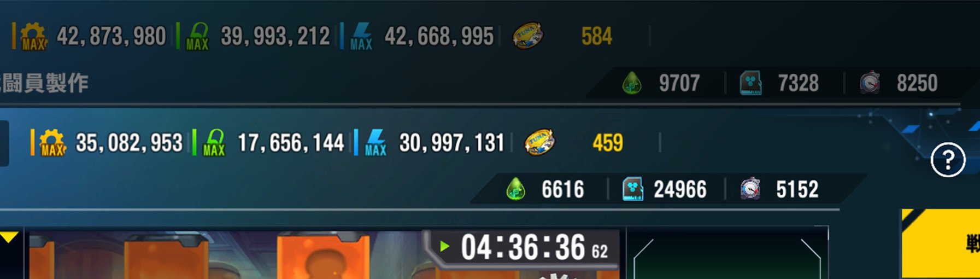Click the stopwatch icon beside 5152
Screen dimensions: 980x279
click(x=750, y=189)
